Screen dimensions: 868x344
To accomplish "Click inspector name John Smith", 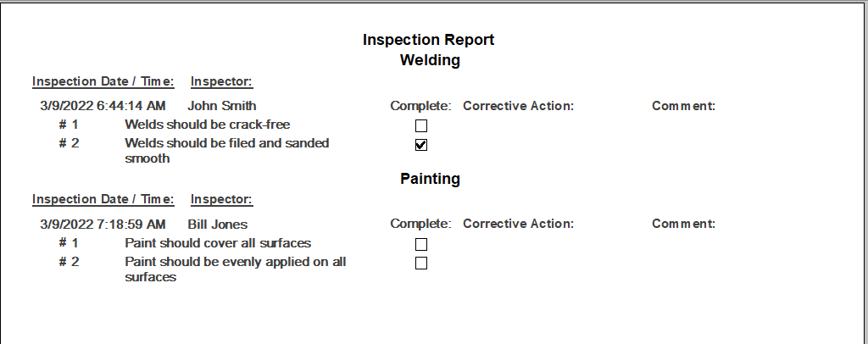I will (222, 106).
